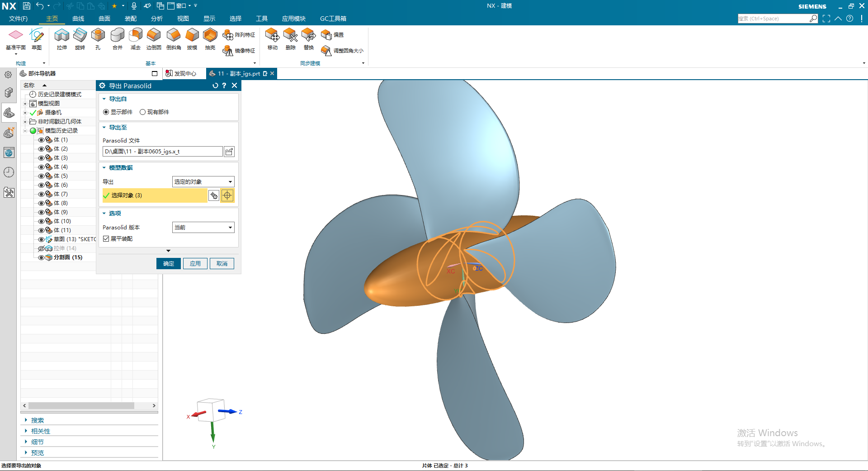Screen dimensions: 868x471
Task: Click the Undo arrow in the title bar
Action: (40, 6)
